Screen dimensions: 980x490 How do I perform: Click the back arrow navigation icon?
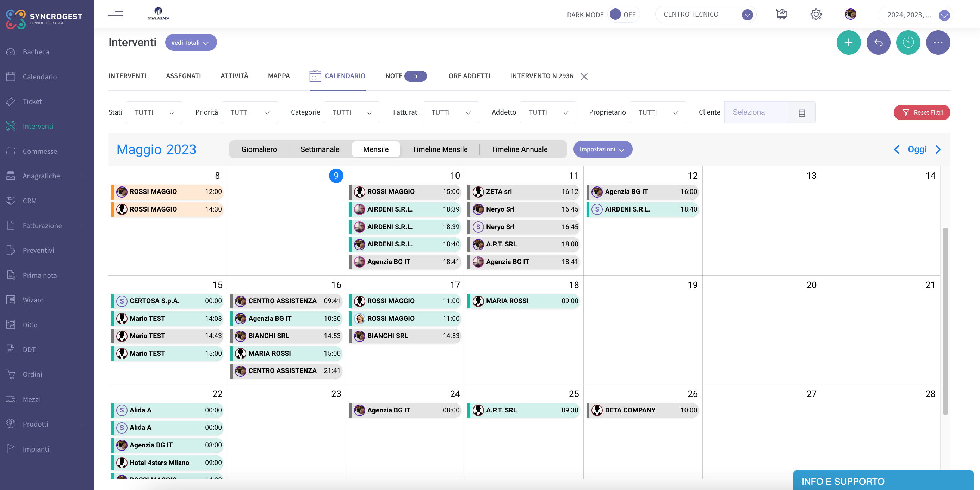pyautogui.click(x=879, y=42)
